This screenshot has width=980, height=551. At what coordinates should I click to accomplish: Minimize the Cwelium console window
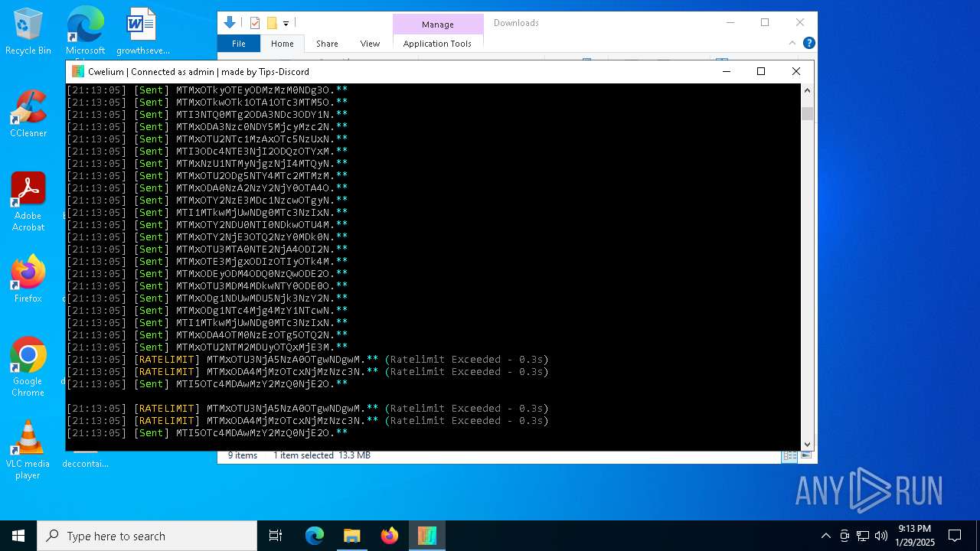[x=726, y=71]
